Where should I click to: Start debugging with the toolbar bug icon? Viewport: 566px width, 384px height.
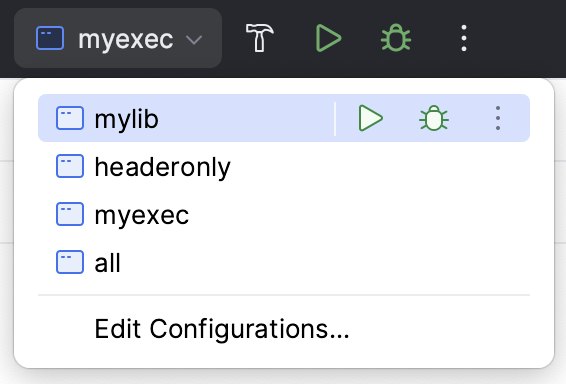point(396,38)
